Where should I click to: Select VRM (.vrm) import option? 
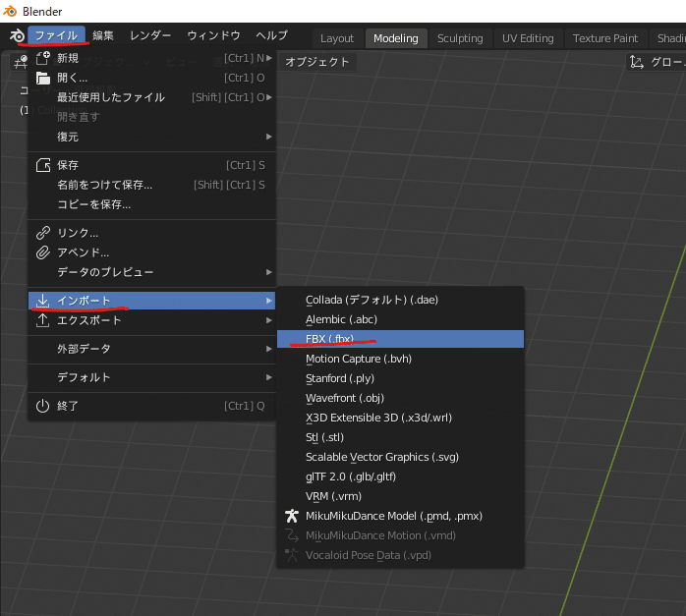click(400, 496)
